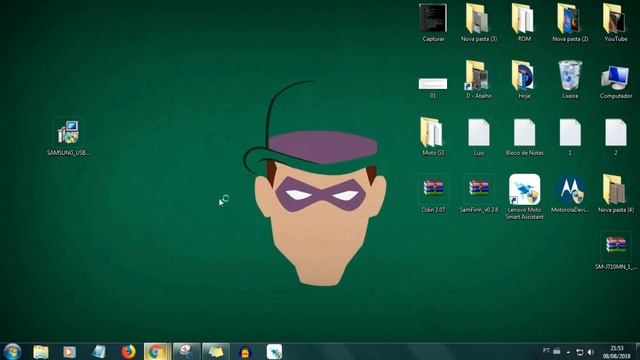The image size is (640, 360).
Task: Select the 01 file icon
Action: [433, 87]
